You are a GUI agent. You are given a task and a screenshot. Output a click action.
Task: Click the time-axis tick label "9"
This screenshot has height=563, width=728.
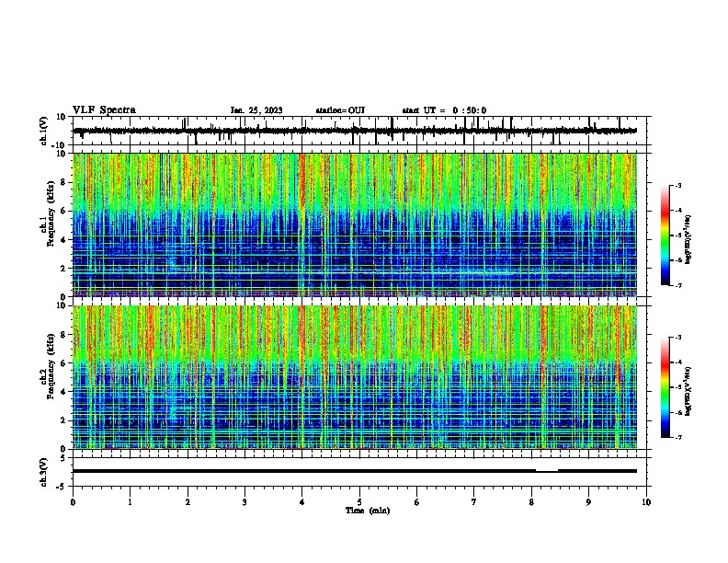(588, 502)
